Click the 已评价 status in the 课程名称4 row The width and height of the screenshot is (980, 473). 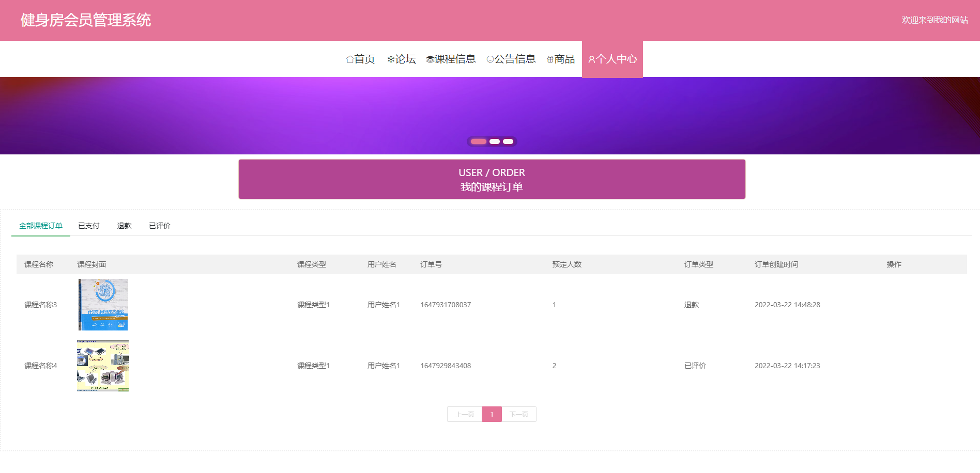(695, 366)
